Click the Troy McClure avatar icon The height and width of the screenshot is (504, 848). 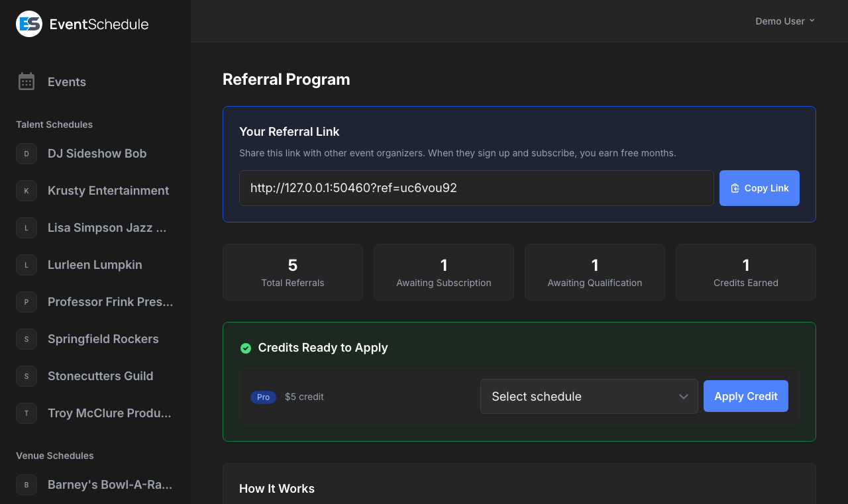coord(26,413)
